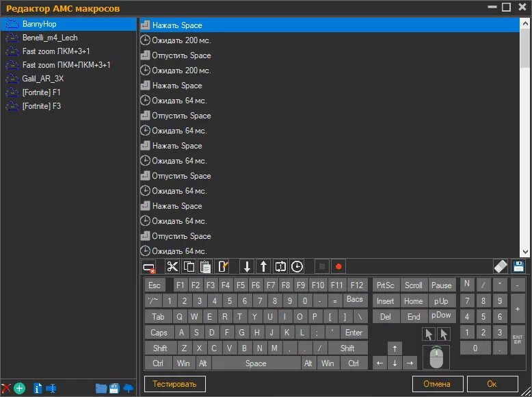Click PrtSc key on virtual keyboard
Image resolution: width=532 pixels, height=397 pixels.
click(386, 285)
